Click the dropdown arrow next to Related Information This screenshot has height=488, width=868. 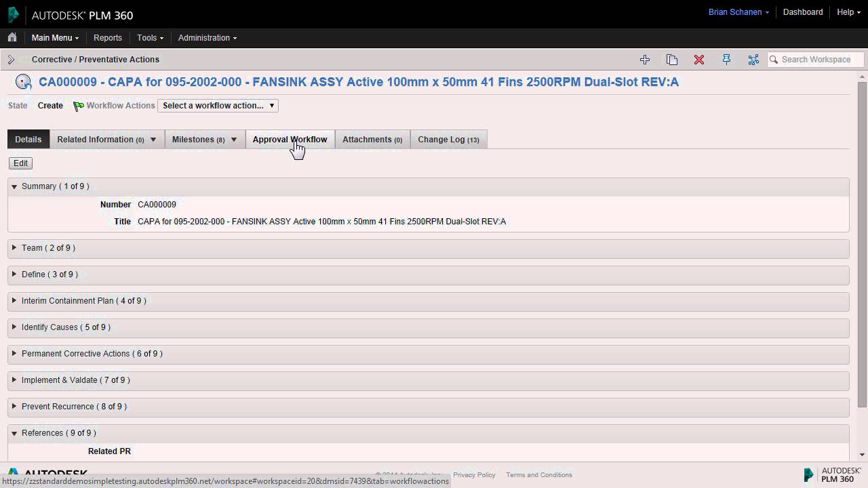(x=153, y=140)
